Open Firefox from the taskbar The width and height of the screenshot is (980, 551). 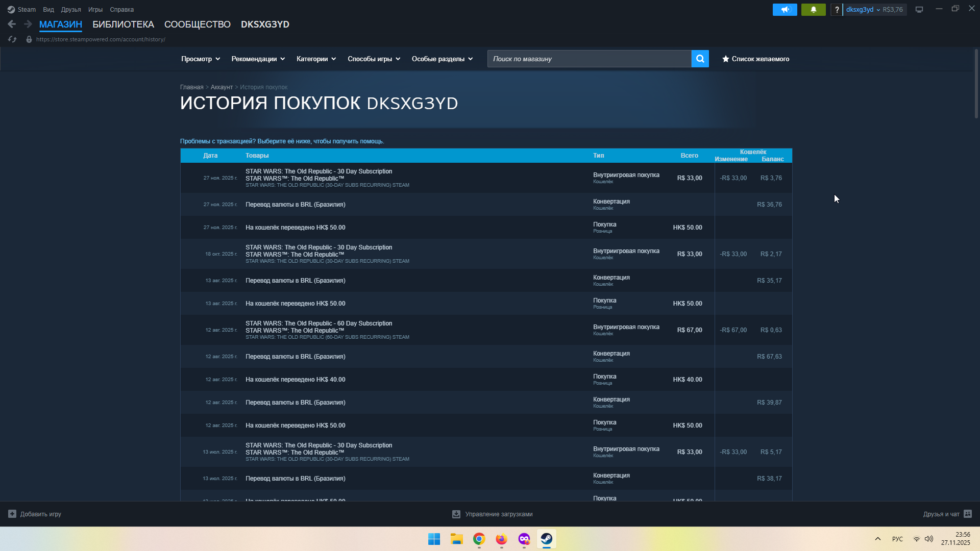click(x=501, y=539)
